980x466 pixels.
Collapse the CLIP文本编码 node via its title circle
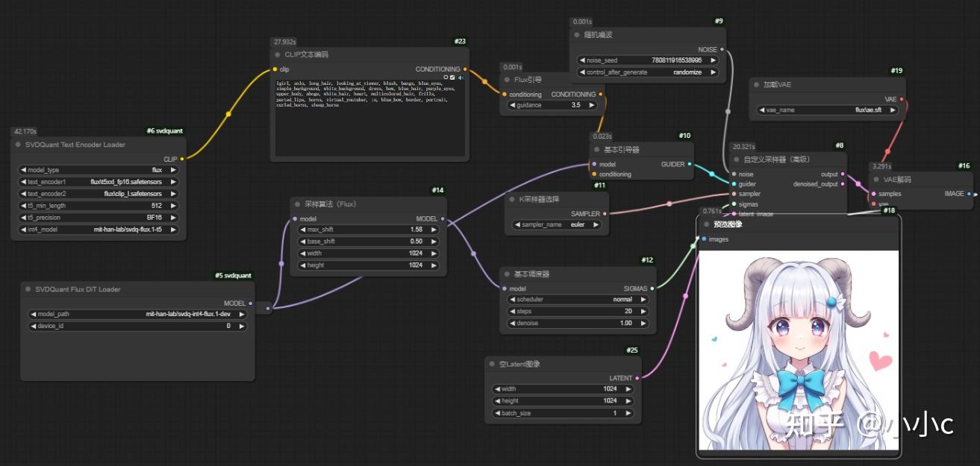click(277, 54)
